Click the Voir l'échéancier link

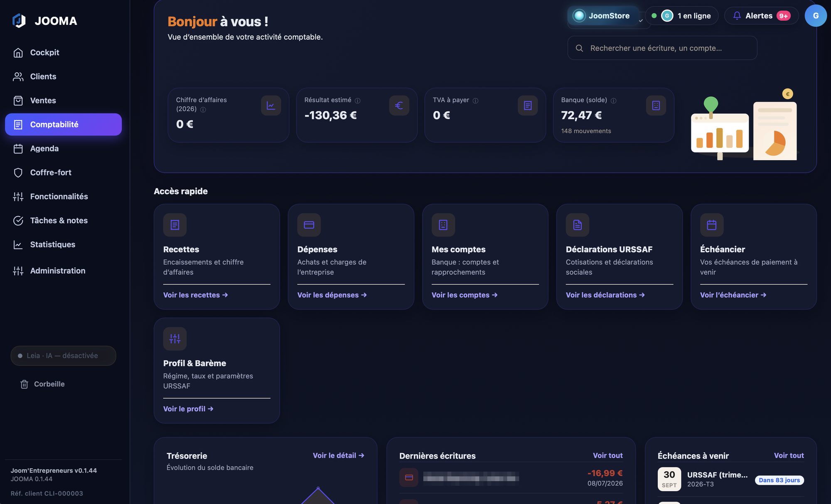pos(733,295)
